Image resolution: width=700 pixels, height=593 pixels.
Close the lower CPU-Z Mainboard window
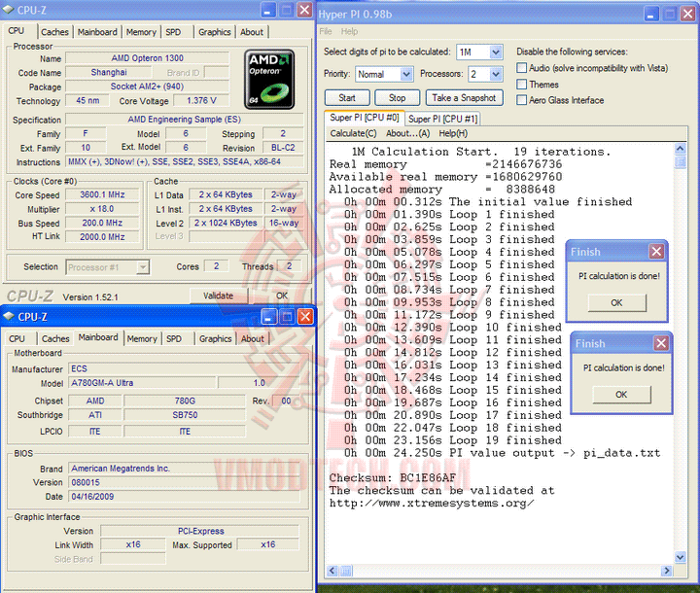pyautogui.click(x=305, y=317)
